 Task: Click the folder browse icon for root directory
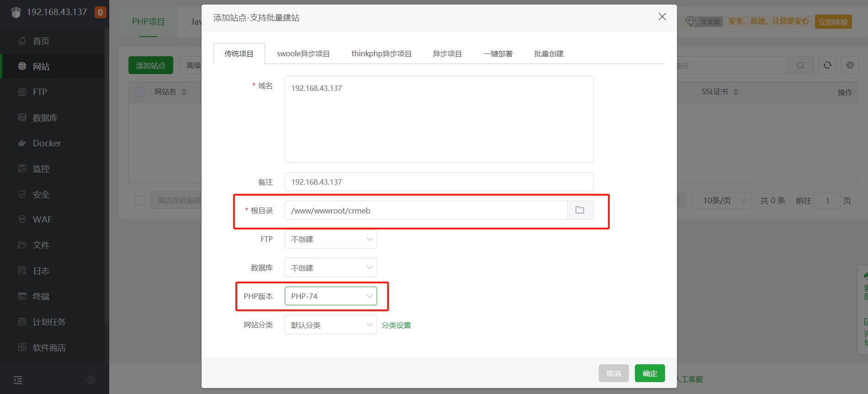point(580,210)
